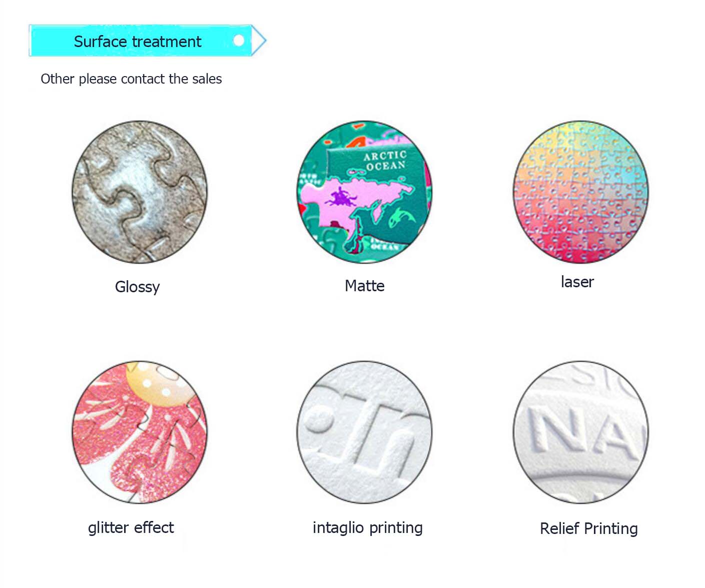This screenshot has width=705, height=588.
Task: Click the 'Other please contact the sales' text
Action: [x=131, y=79]
